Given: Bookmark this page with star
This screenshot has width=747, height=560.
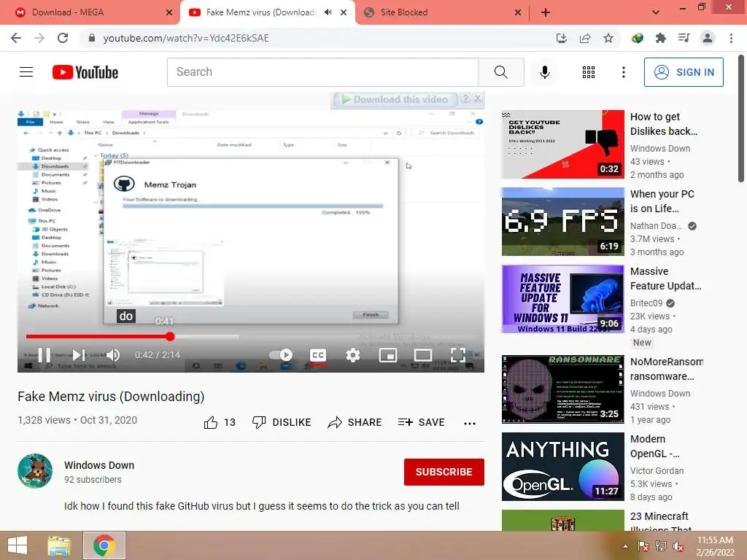Looking at the screenshot, I should (x=608, y=38).
